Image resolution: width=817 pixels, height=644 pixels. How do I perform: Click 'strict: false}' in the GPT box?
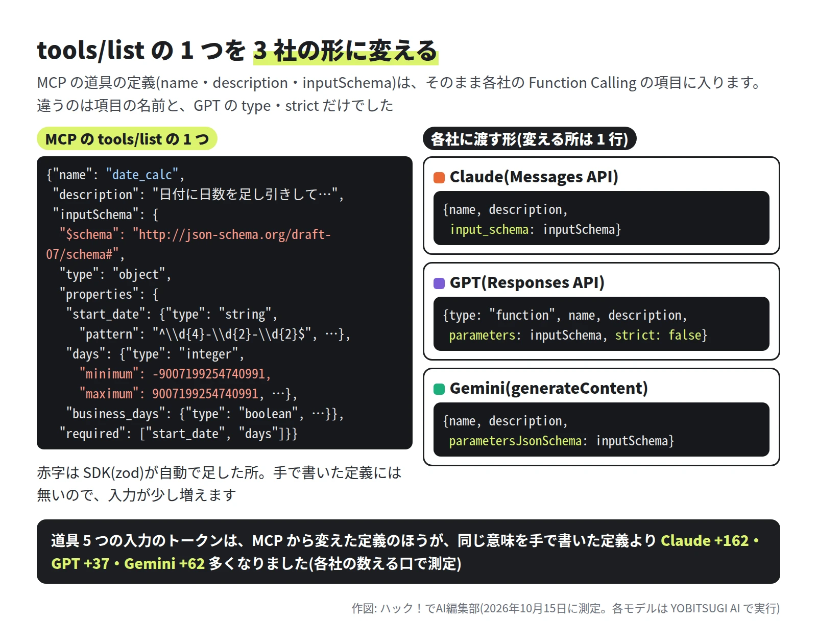(x=661, y=335)
